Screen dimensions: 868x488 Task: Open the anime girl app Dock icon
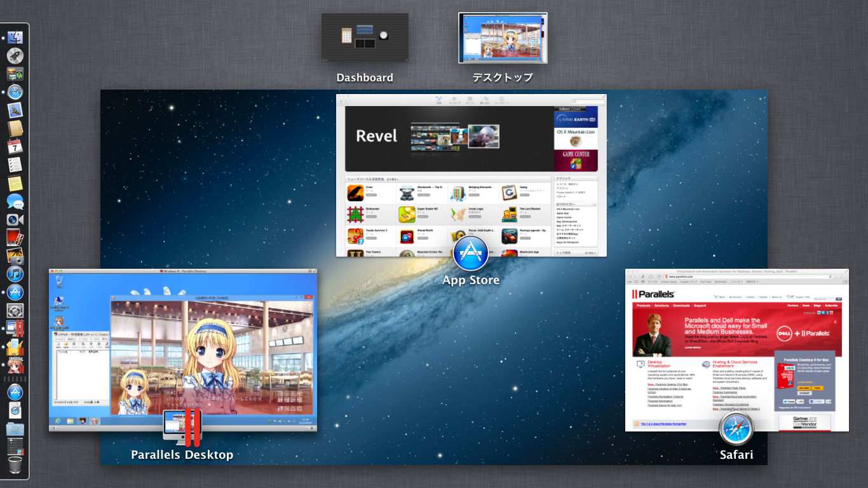coord(15,365)
